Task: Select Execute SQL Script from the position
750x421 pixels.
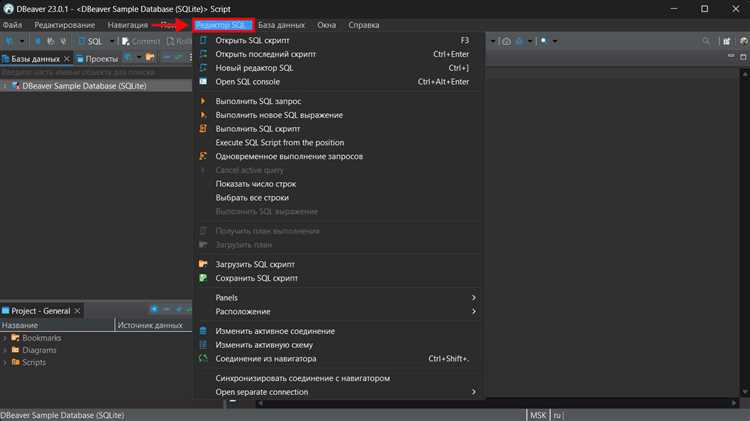Action: click(338, 143)
